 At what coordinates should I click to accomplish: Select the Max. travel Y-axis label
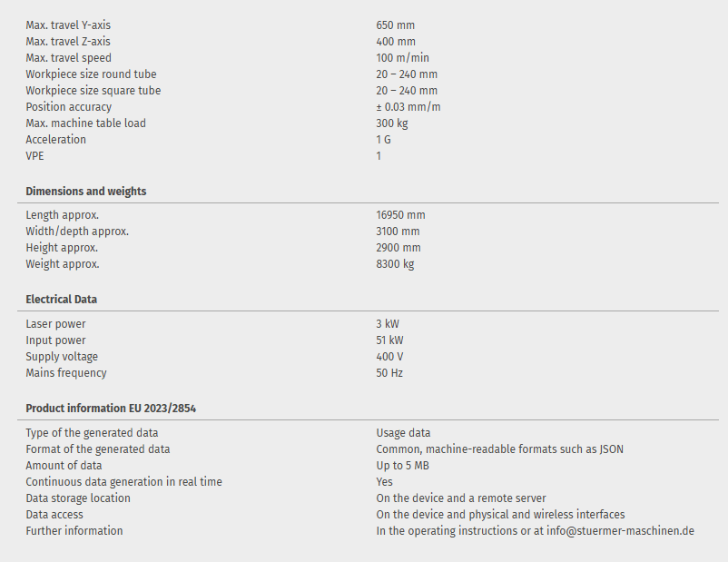(x=68, y=25)
